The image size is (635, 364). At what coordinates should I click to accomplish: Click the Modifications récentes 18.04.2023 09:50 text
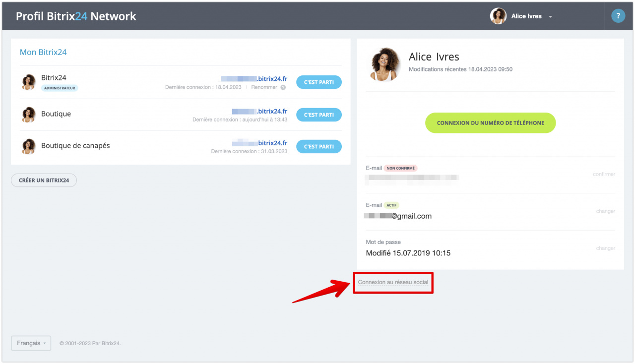pyautogui.click(x=460, y=69)
